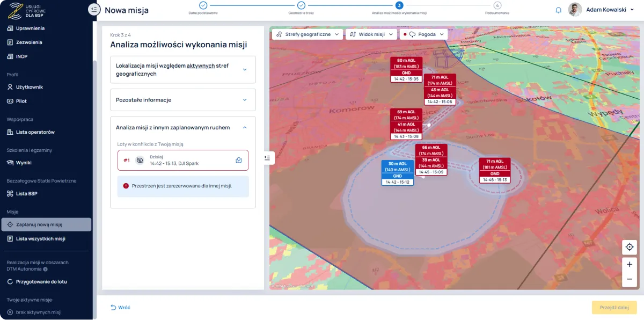The width and height of the screenshot is (644, 320).
Task: Open the Pogoda dropdown
Action: (x=423, y=34)
